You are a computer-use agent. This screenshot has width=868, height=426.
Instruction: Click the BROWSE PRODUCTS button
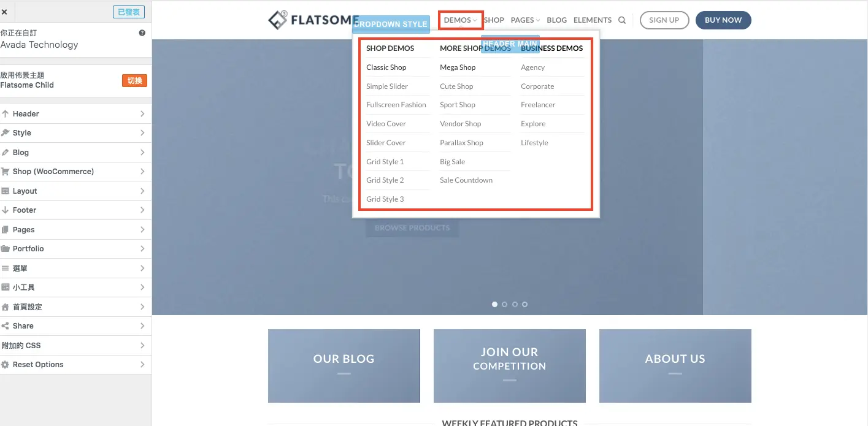pos(412,228)
